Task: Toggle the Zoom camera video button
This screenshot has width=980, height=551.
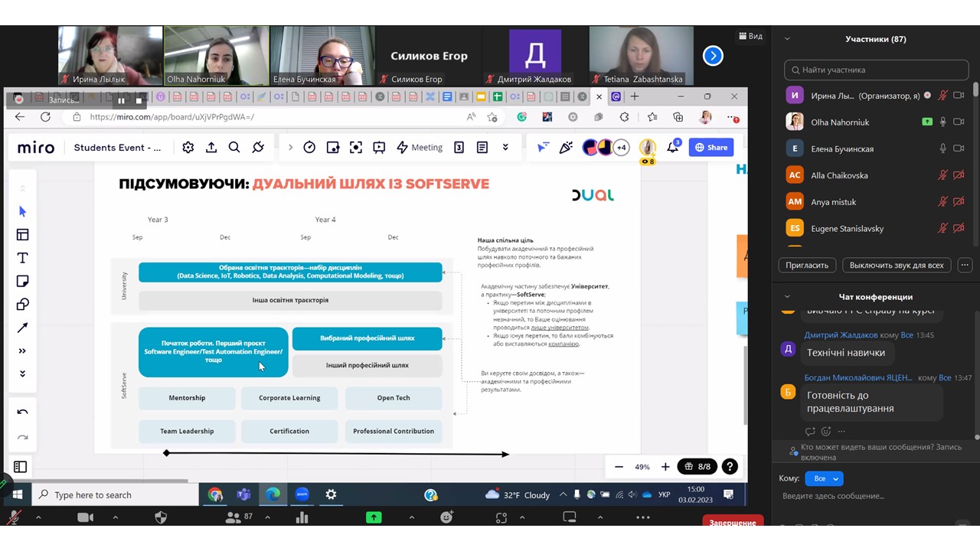Action: click(x=85, y=518)
